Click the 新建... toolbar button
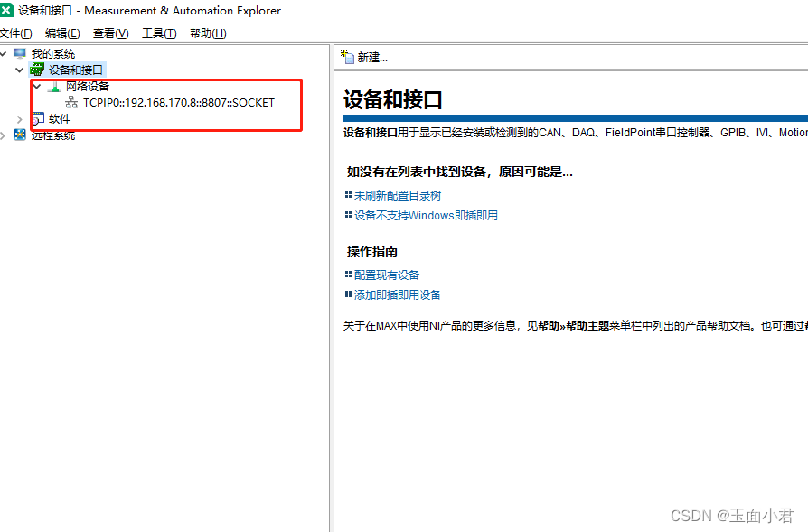This screenshot has width=808, height=532. (x=364, y=57)
